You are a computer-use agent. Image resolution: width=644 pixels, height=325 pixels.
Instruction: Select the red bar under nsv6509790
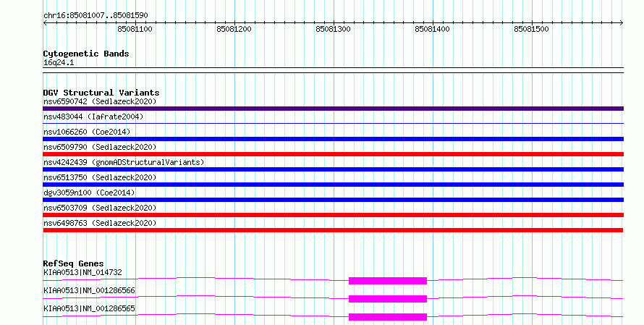point(333,154)
